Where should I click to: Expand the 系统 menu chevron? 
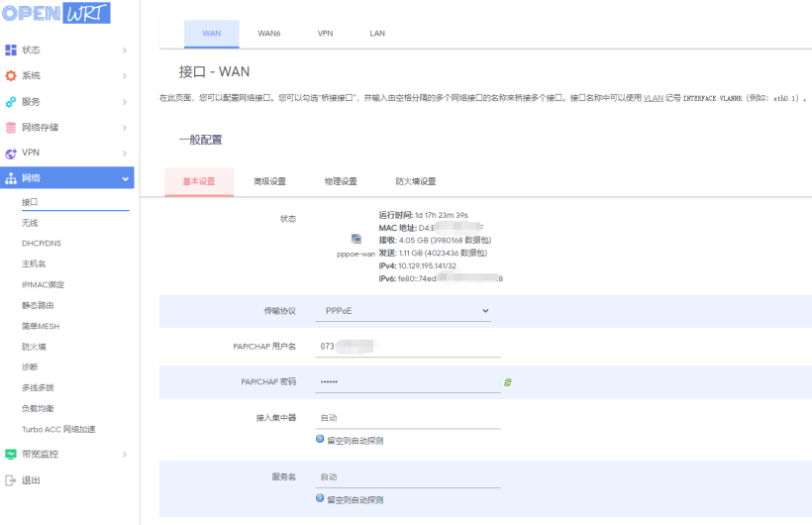click(125, 76)
